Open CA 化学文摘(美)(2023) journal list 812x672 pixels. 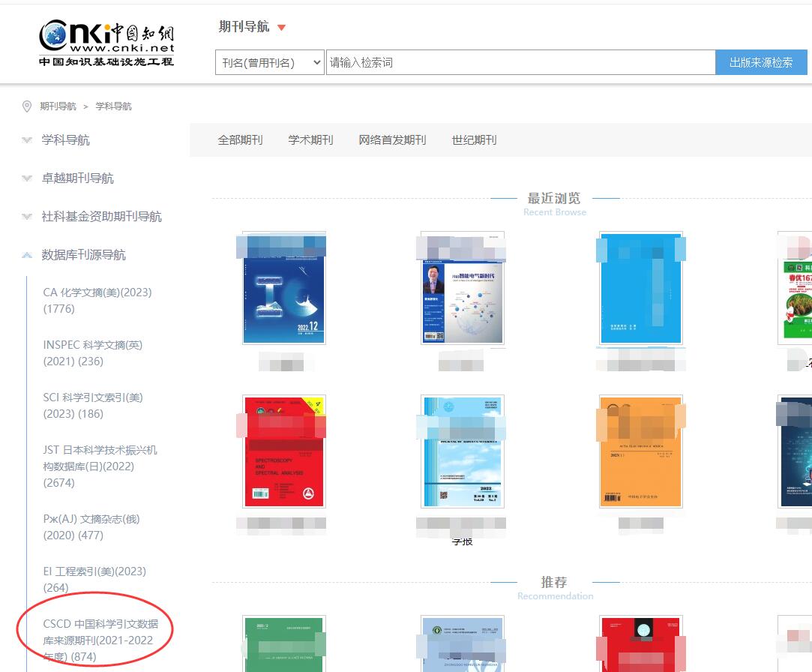pos(97,300)
